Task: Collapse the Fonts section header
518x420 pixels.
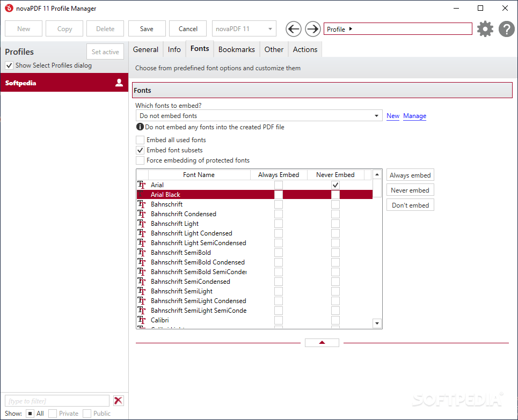Action: (x=322, y=90)
